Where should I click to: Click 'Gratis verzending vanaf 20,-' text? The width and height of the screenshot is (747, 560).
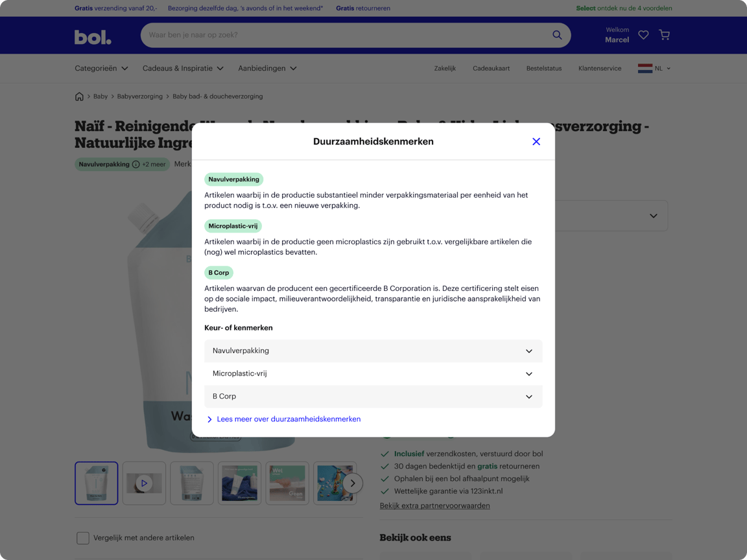116,8
